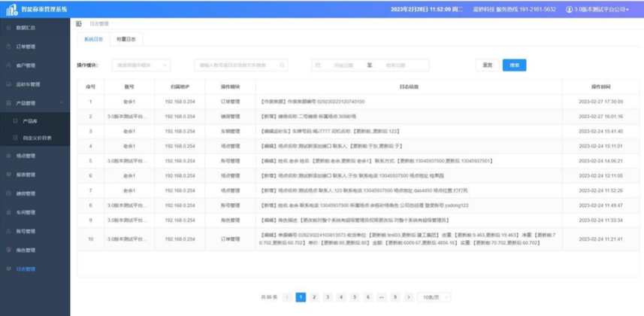Open 运砂车管理 in the sidebar
Viewport: 644px width, 316px height.
(x=28, y=84)
